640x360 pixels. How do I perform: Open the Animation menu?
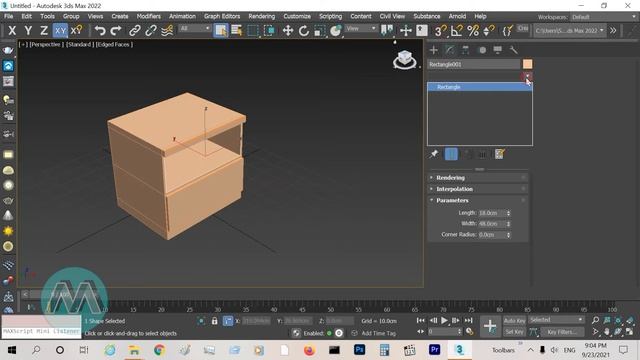(182, 16)
